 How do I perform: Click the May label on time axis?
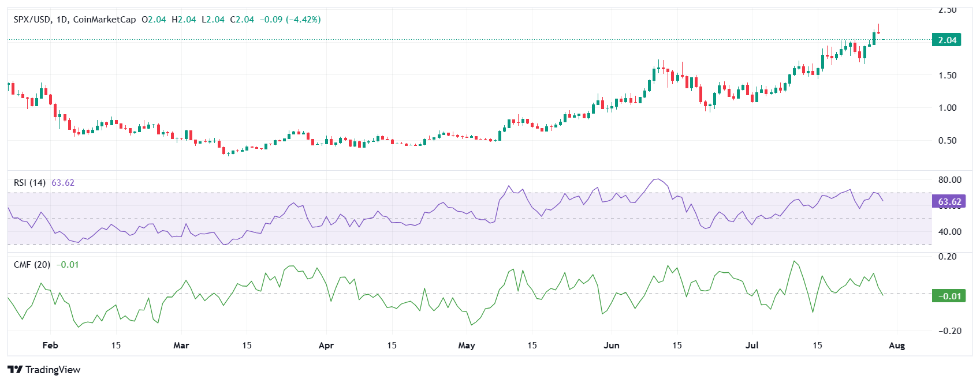point(466,346)
